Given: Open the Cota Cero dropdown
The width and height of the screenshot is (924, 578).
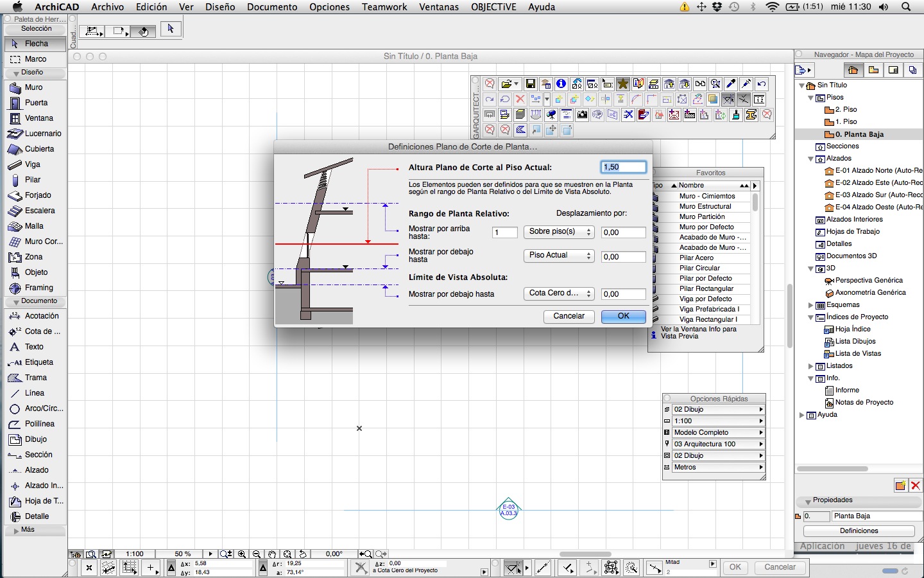Looking at the screenshot, I should (x=559, y=293).
